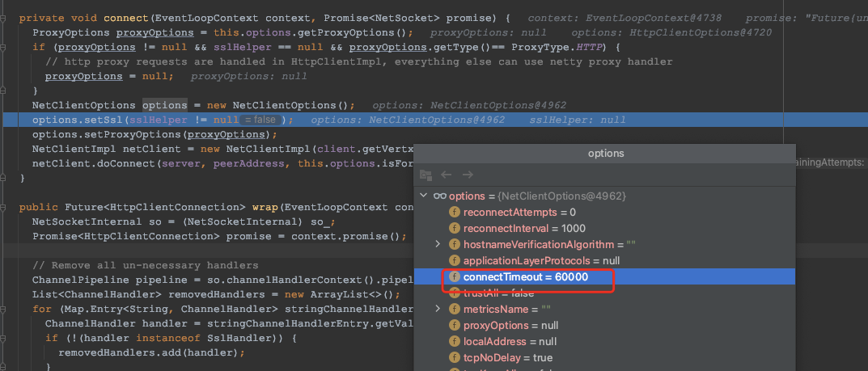Click '// Remove all un-necessary handlers' comment

[145, 265]
